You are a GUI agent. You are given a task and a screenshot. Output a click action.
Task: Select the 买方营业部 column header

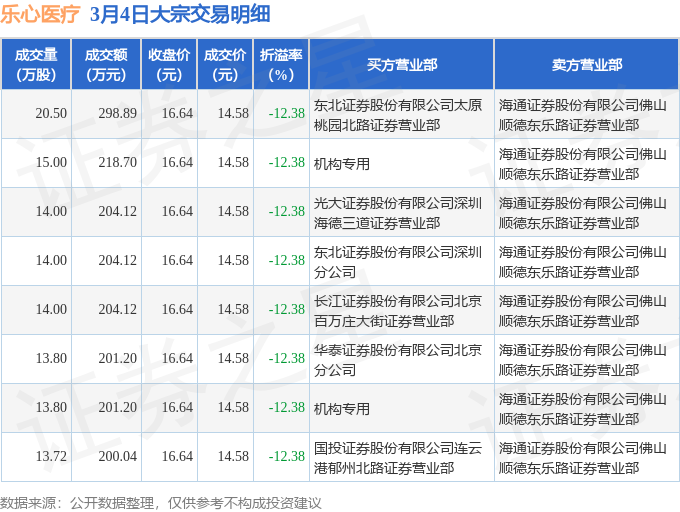(x=402, y=64)
